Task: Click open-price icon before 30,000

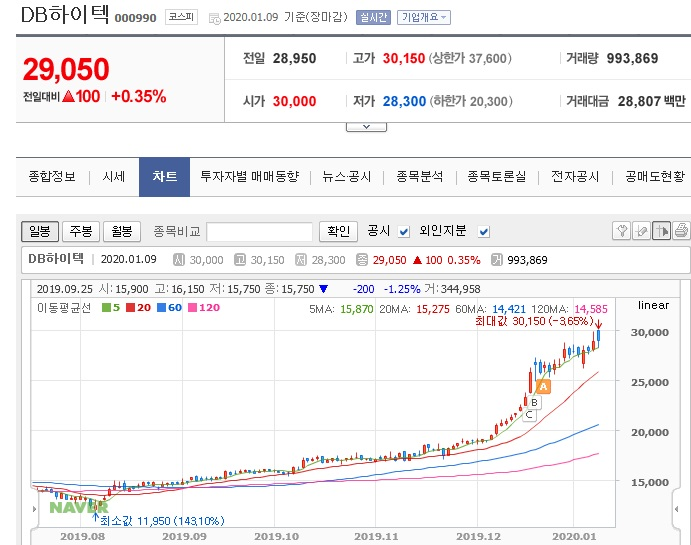Action: pyautogui.click(x=179, y=260)
